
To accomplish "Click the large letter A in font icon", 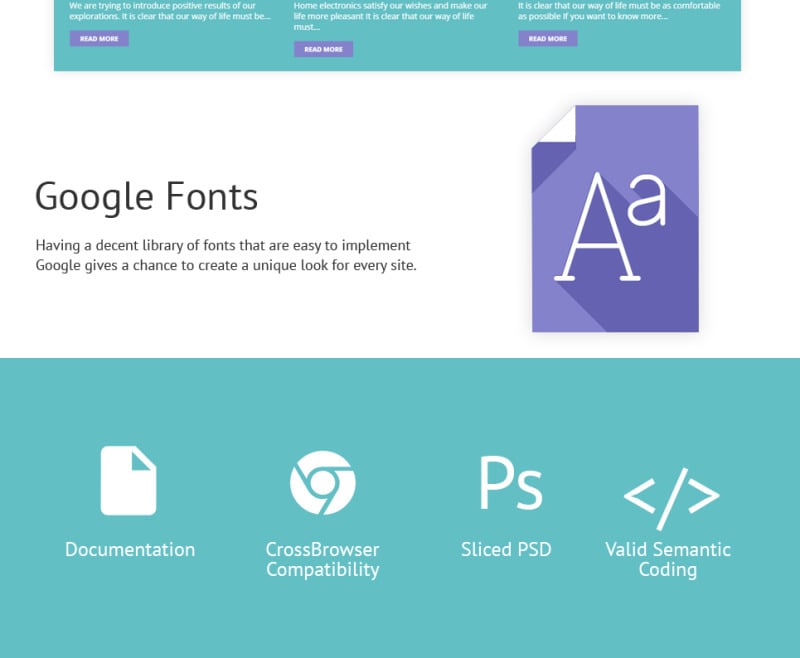I will point(598,228).
